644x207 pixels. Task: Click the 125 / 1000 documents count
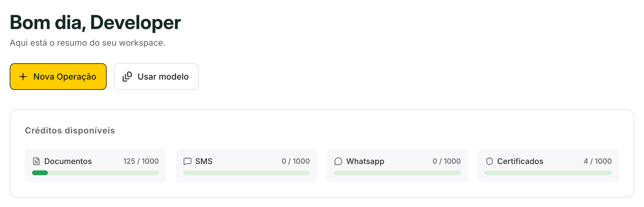(141, 161)
